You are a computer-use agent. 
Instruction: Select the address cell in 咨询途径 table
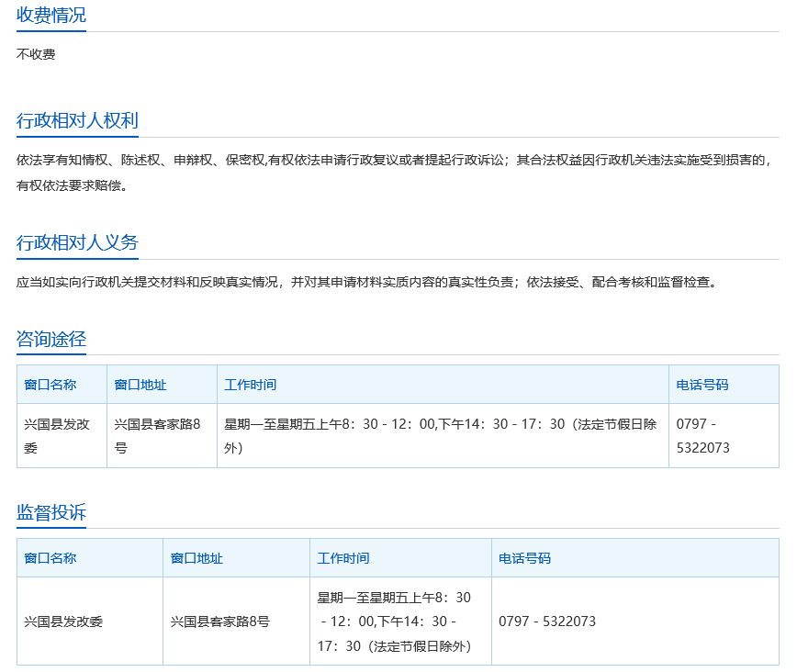tap(157, 436)
